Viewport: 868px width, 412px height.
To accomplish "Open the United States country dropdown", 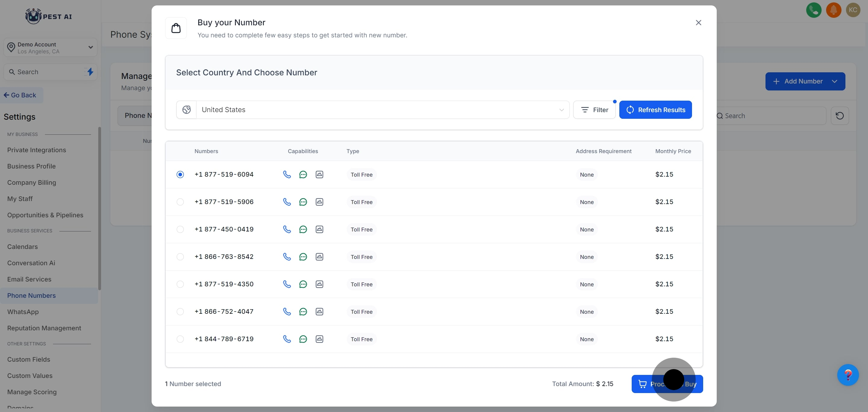I will click(382, 110).
